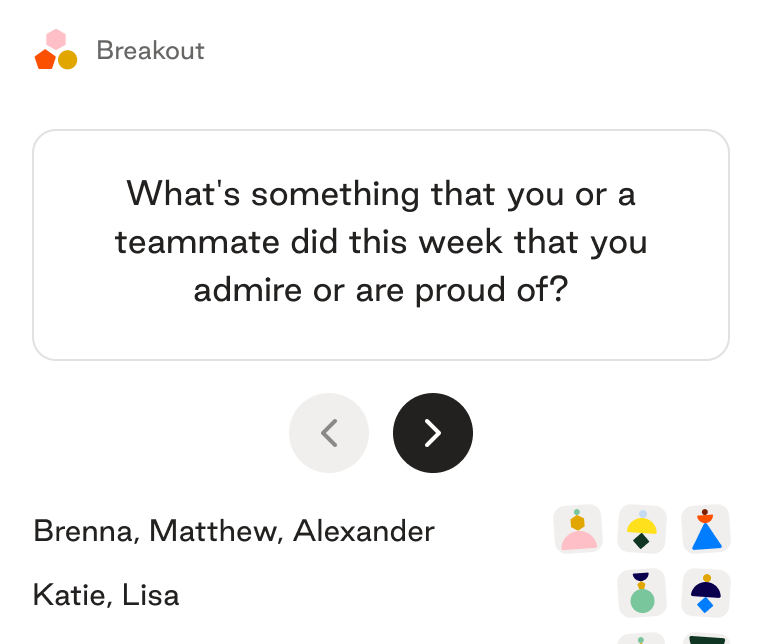Click the question prompt about being proud
The height and width of the screenshot is (644, 762).
381,244
